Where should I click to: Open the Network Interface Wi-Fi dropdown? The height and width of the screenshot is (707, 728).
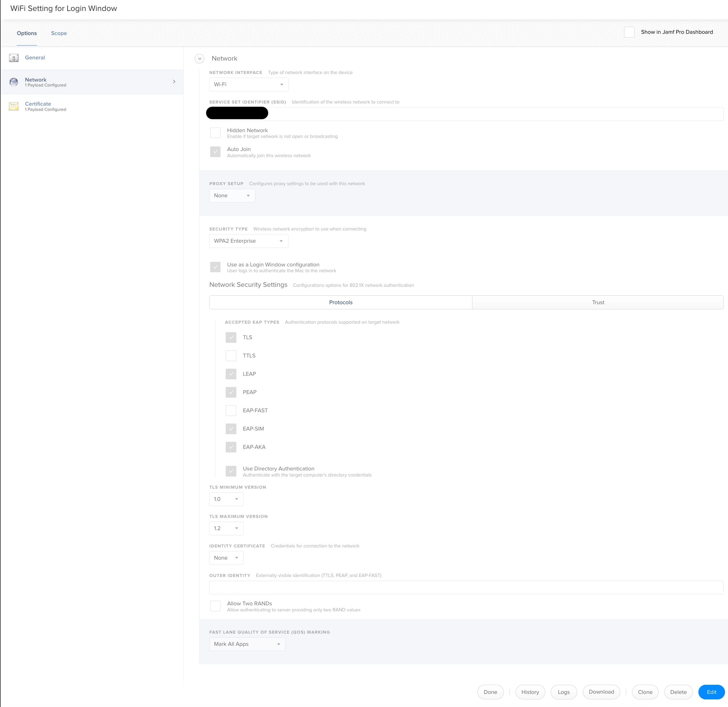tap(249, 85)
